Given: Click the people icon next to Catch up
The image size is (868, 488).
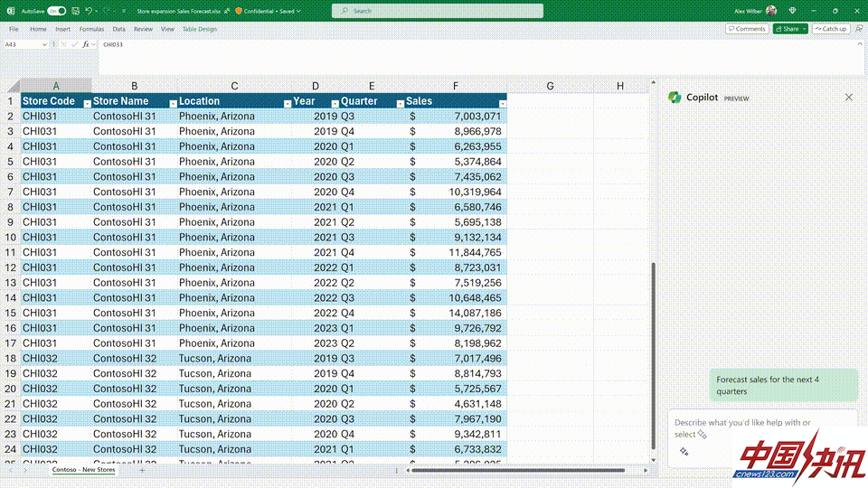Looking at the screenshot, I should pos(859,29).
